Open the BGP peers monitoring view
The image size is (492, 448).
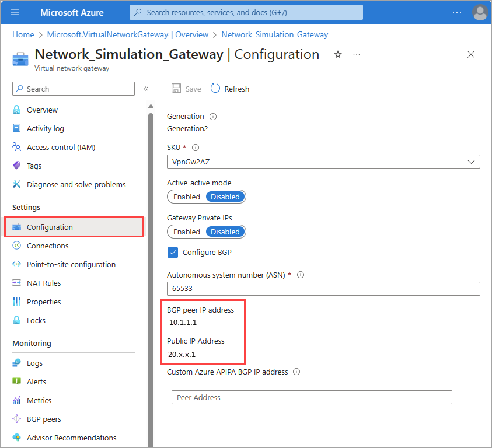(x=46, y=419)
